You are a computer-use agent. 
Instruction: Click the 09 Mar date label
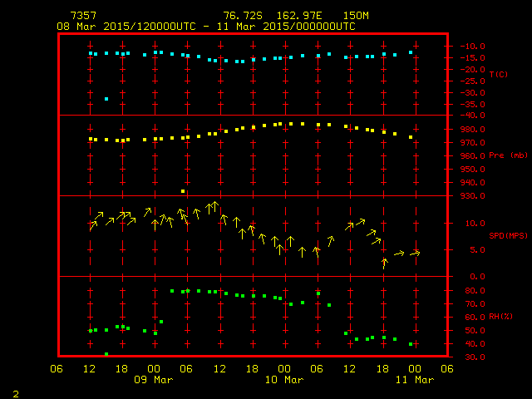point(153,380)
